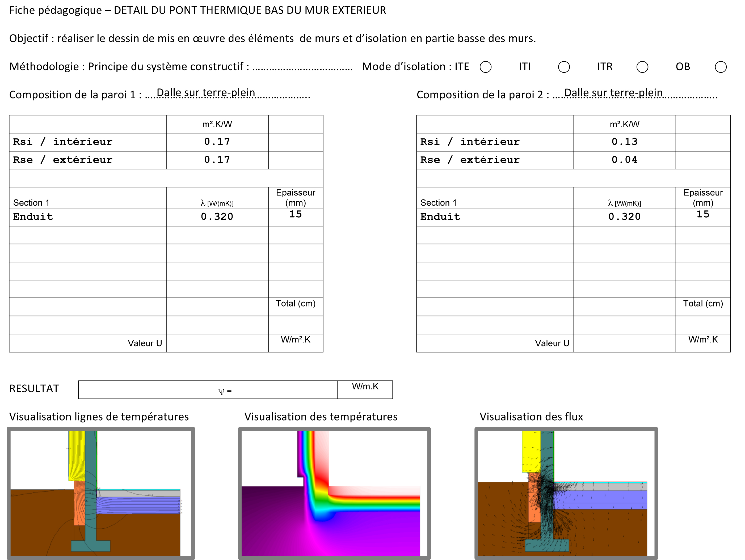Open the 'Visualisation lignes de températures' image
This screenshot has width=745, height=560.
pyautogui.click(x=101, y=493)
